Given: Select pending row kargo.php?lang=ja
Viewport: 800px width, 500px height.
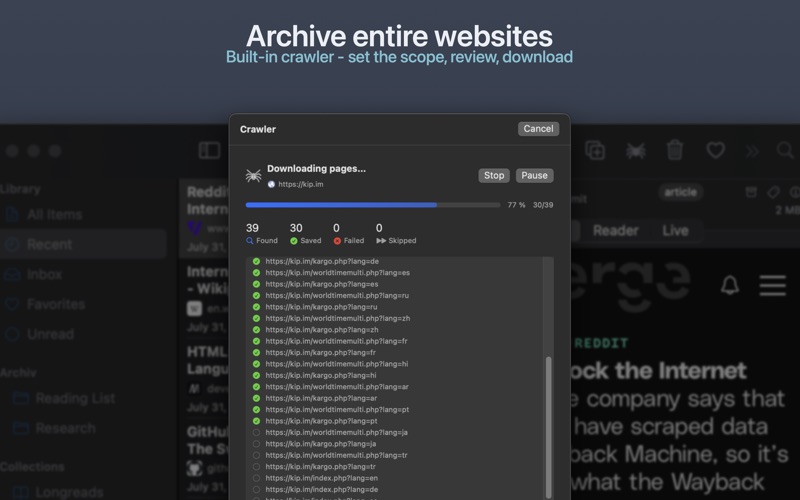Looking at the screenshot, I should click(394, 444).
